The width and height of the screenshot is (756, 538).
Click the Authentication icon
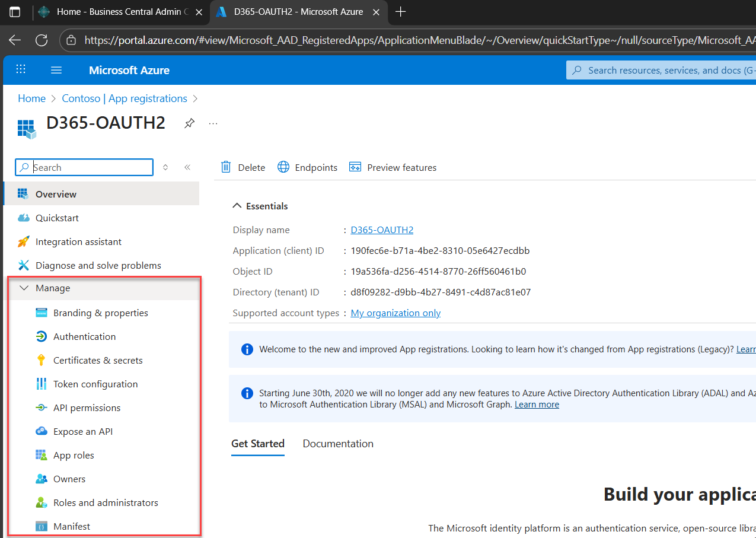click(x=41, y=336)
